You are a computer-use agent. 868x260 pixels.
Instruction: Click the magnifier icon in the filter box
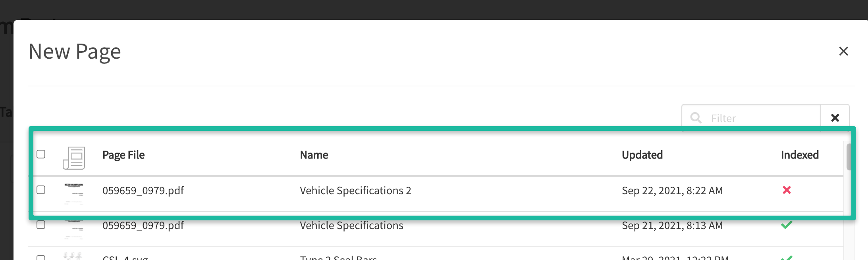[696, 118]
